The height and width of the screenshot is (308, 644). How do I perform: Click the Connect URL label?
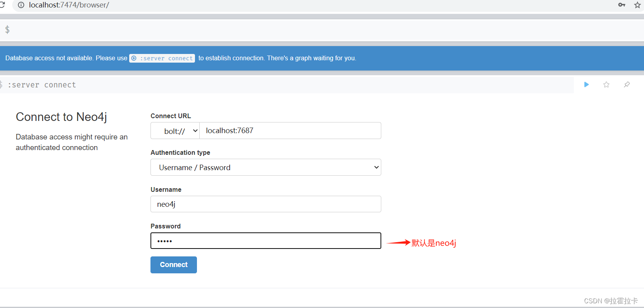click(x=171, y=116)
